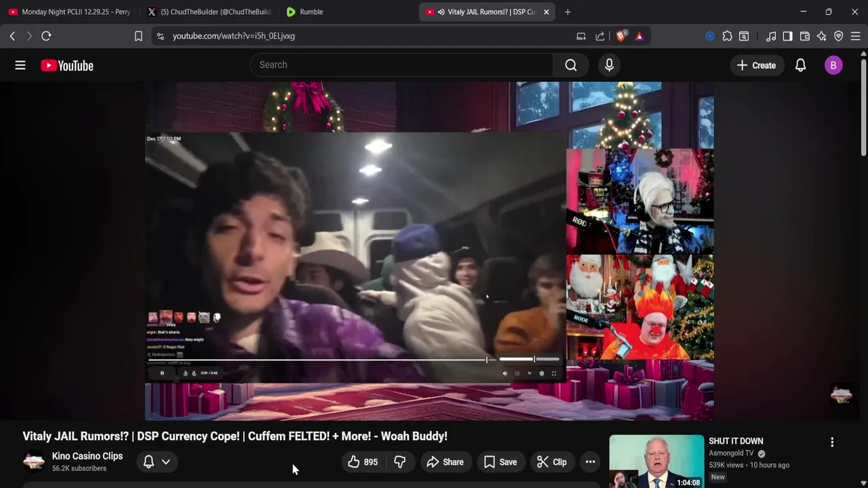Focus the YouTube search box
This screenshot has height=488, width=868.
coord(401,65)
